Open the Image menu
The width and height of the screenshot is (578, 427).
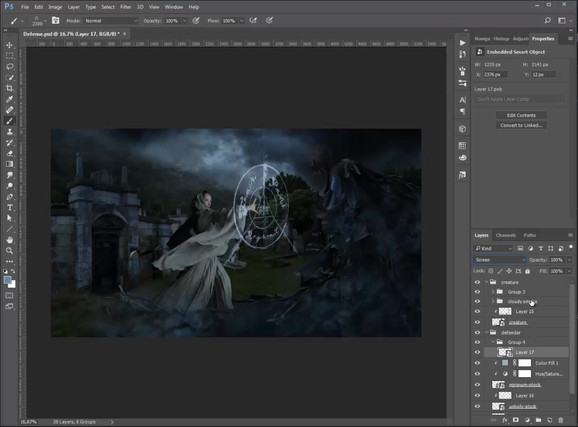click(x=55, y=7)
